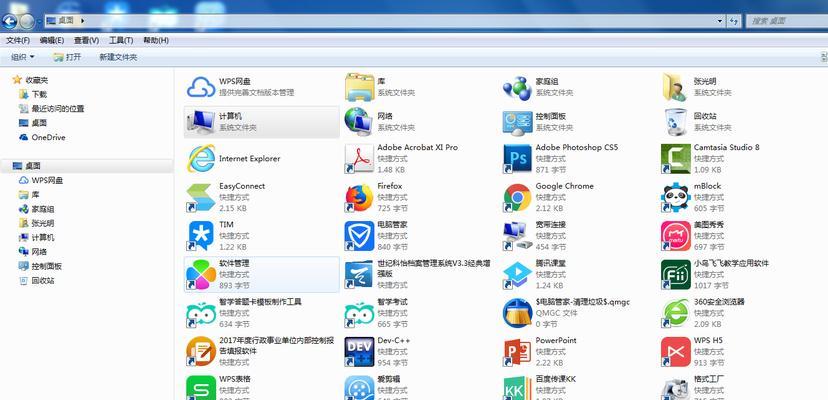Click the Forward navigation arrow
This screenshot has width=828, height=400.
click(26, 21)
